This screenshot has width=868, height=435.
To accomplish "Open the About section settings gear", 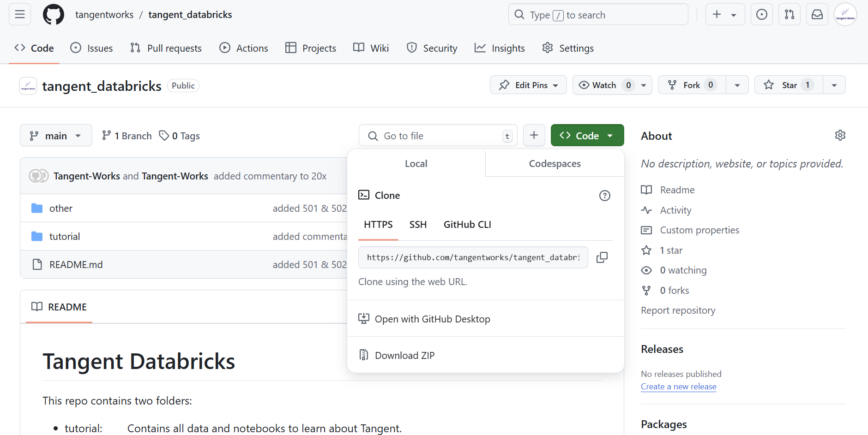I will coord(840,135).
